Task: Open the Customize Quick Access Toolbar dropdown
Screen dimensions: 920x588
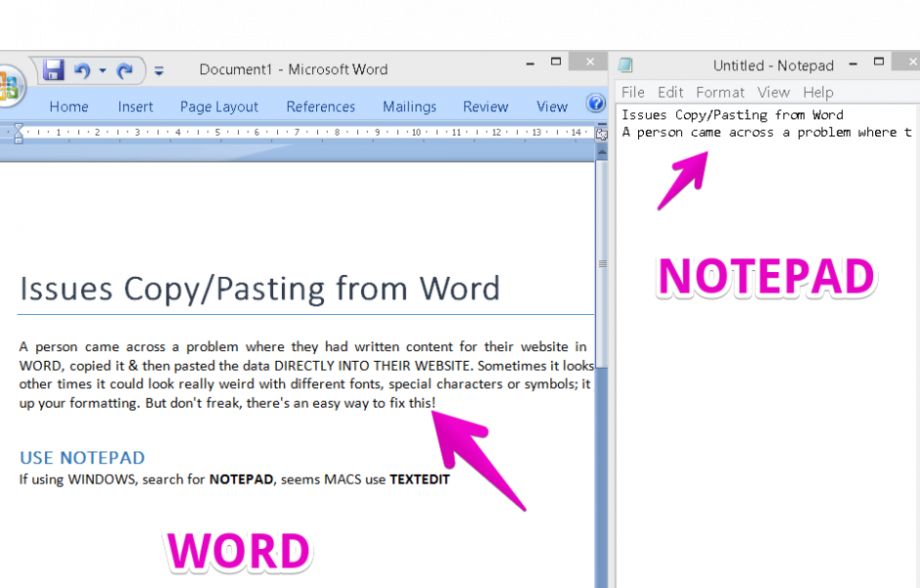Action: (x=159, y=70)
